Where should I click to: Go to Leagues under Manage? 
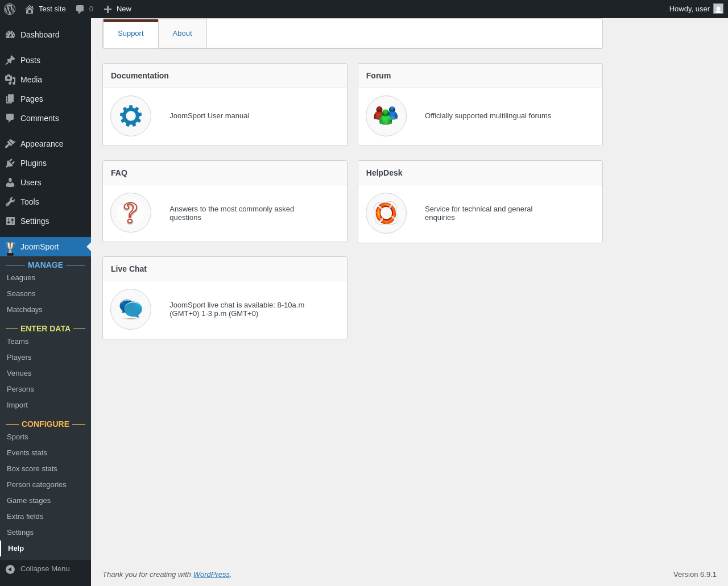pos(21,278)
